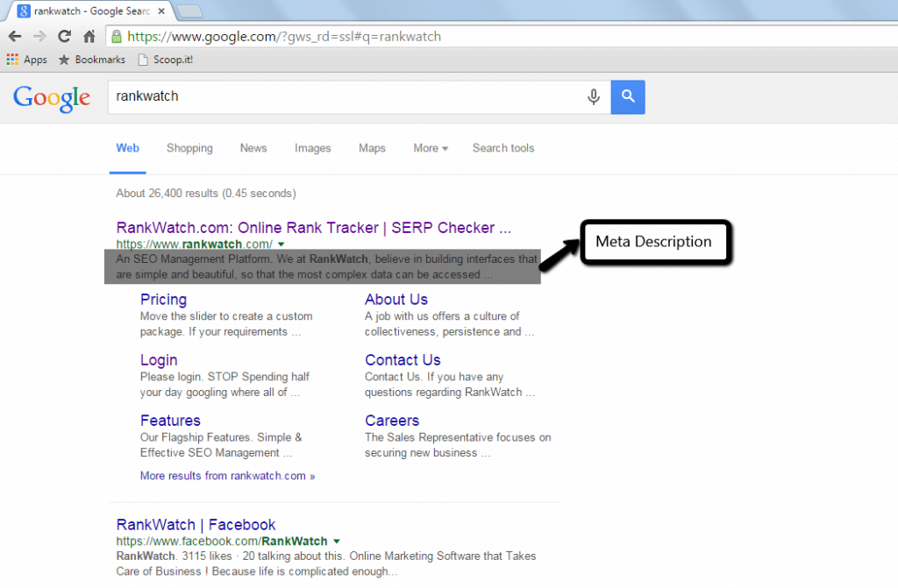Open the Login sitelink
The height and width of the screenshot is (588, 898).
click(x=159, y=360)
